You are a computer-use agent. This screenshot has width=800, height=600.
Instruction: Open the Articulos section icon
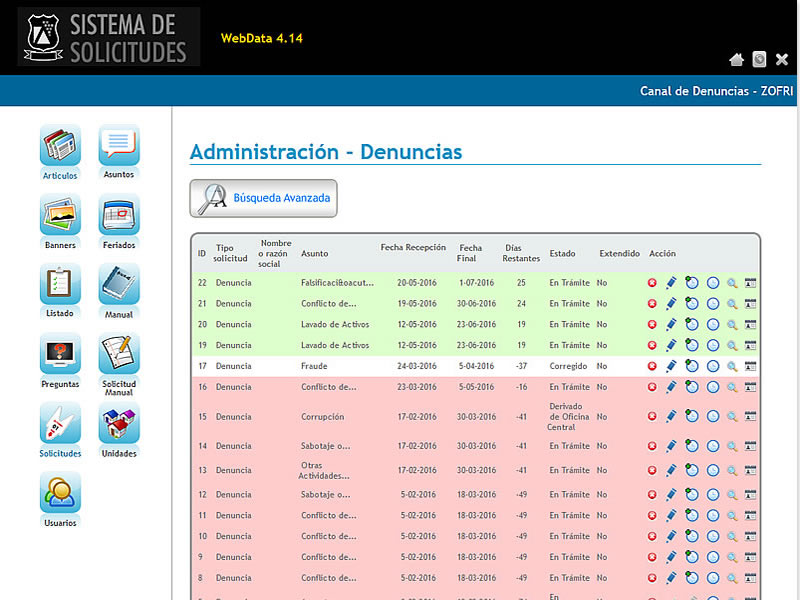click(60, 146)
